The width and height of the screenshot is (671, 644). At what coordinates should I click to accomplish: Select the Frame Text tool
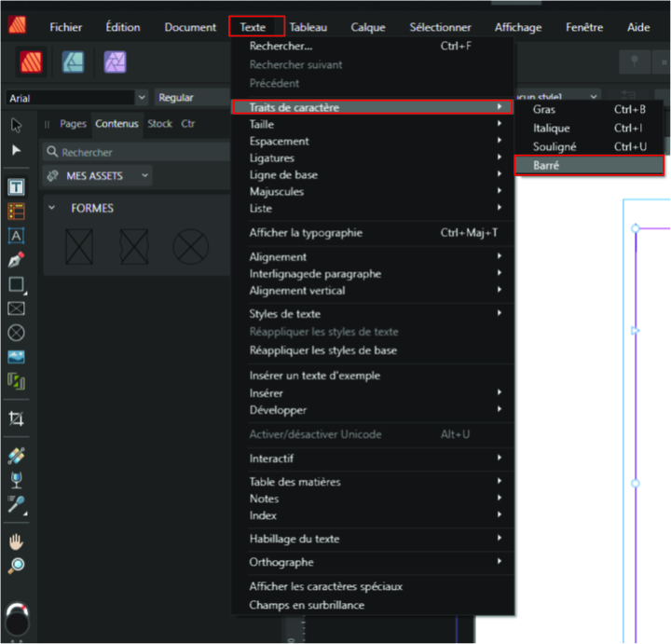tap(16, 187)
